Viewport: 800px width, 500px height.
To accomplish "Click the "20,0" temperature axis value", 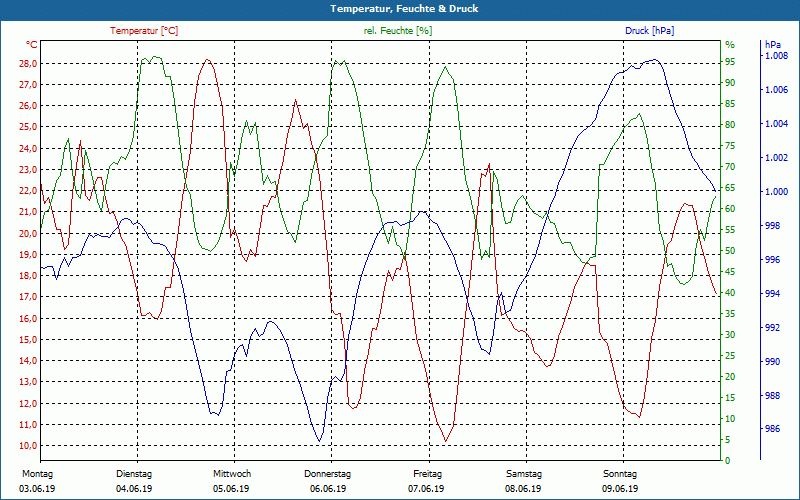I will [x=28, y=234].
